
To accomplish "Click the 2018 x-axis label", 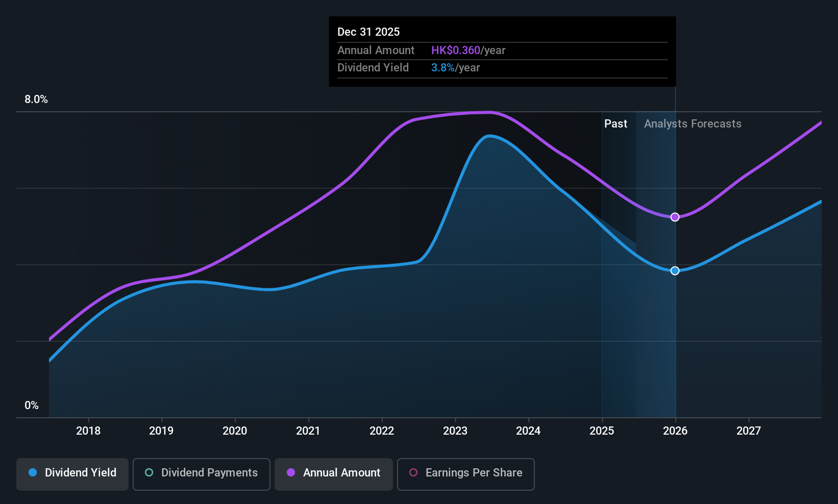I will click(88, 431).
